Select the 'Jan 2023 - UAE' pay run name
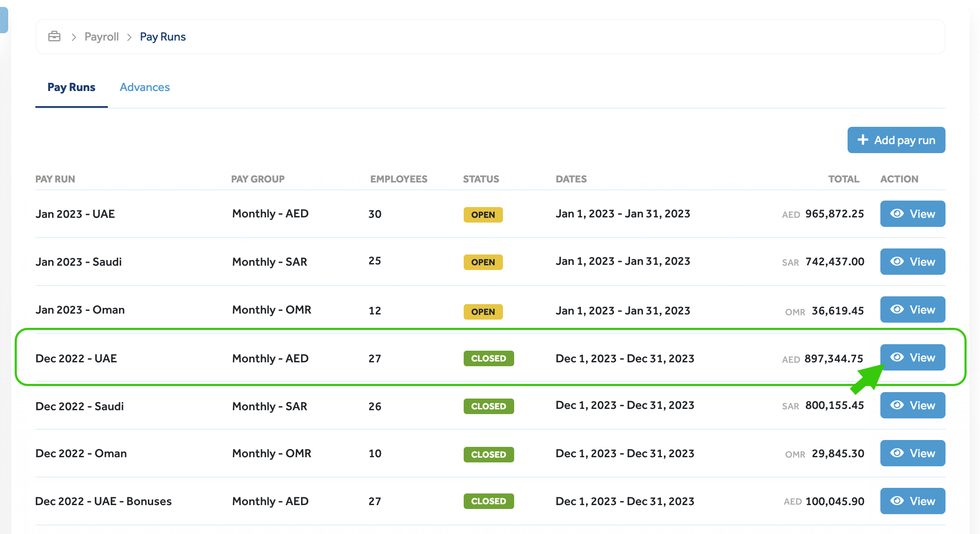Viewport: 980px width, 534px height. pyautogui.click(x=75, y=214)
